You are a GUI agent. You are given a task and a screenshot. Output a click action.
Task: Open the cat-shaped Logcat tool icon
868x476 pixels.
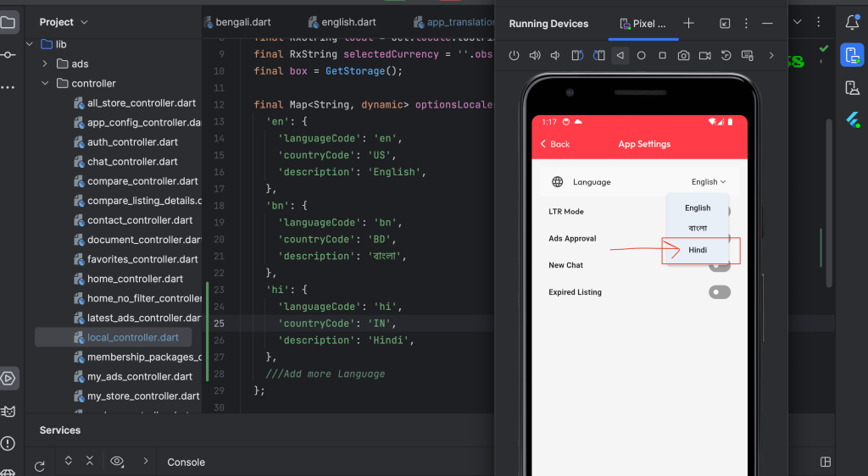pyautogui.click(x=8, y=412)
